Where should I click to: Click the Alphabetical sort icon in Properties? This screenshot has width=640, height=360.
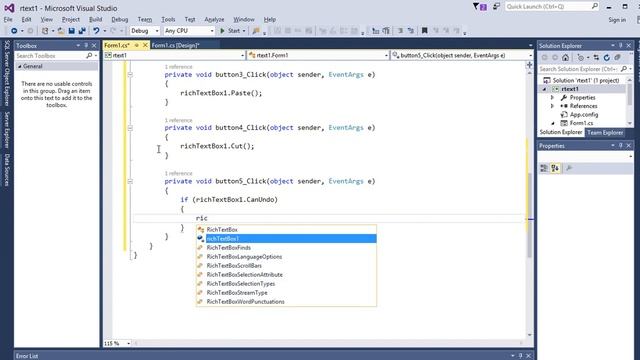click(x=555, y=168)
